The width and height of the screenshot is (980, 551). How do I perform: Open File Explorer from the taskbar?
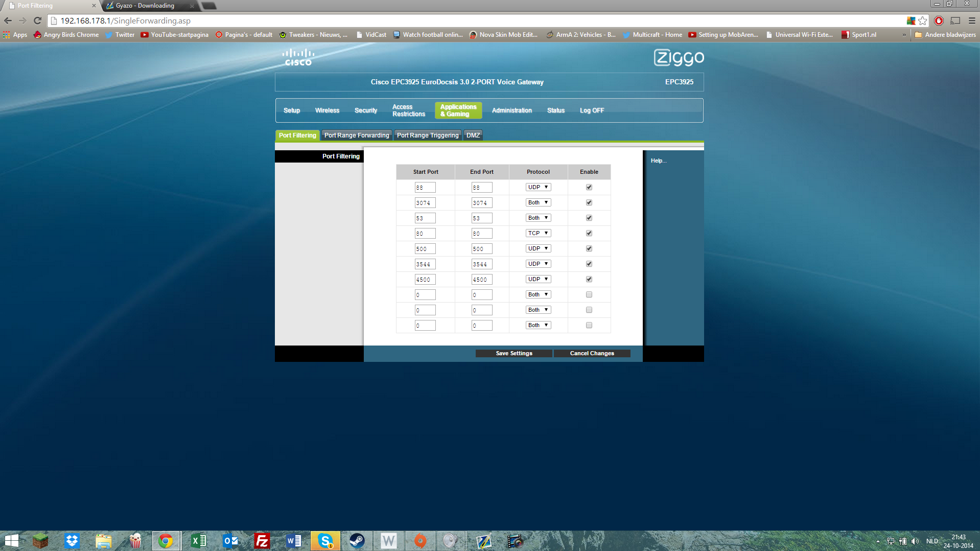click(x=104, y=541)
